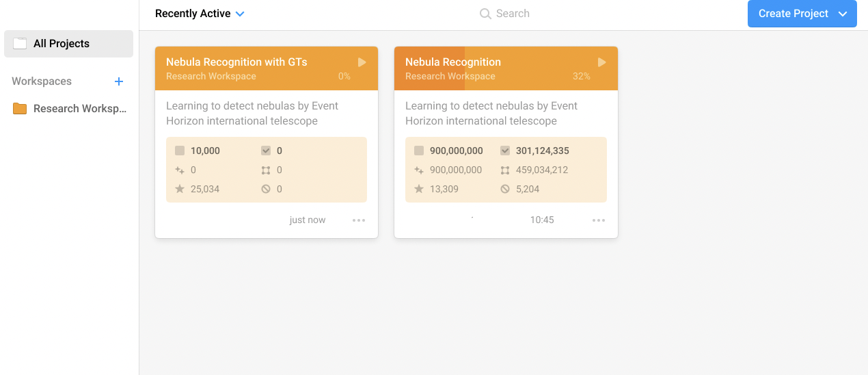
Task: Click the 32% progress bar header
Action: click(x=506, y=68)
